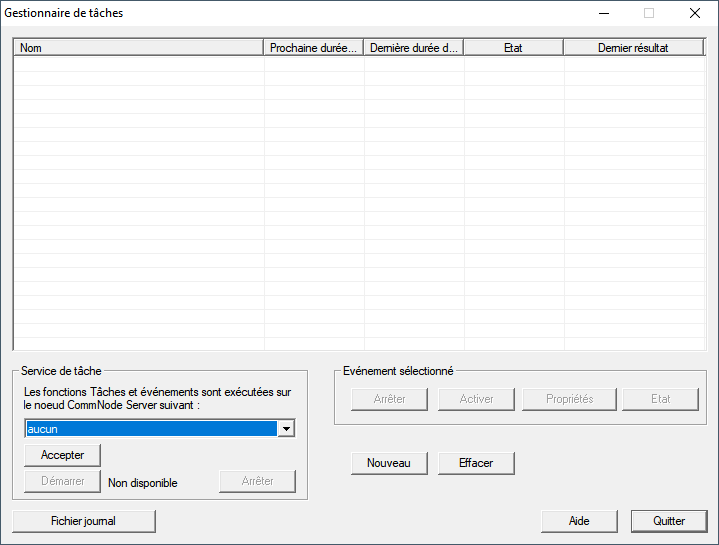This screenshot has width=719, height=545.
Task: Click the Nom column header
Action: [138, 48]
